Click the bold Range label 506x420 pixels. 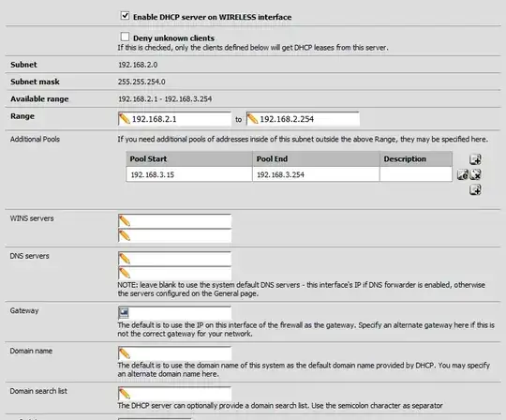point(22,116)
